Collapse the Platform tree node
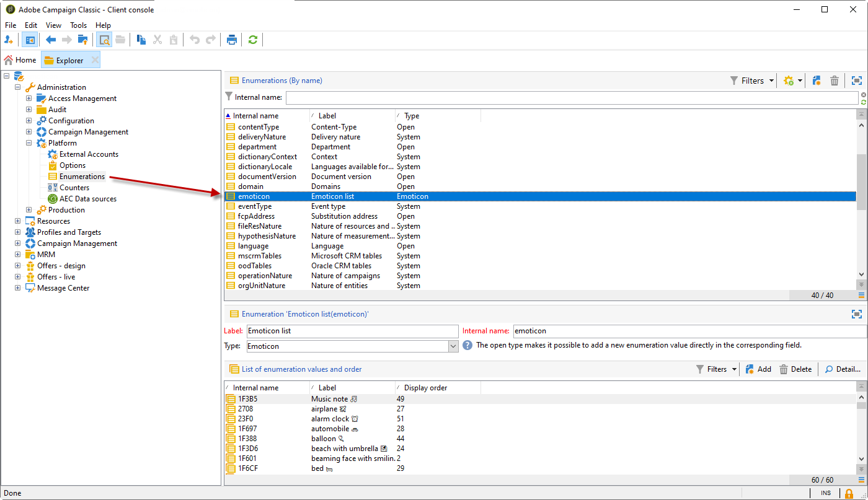Viewport: 868px width, 500px height. click(29, 143)
